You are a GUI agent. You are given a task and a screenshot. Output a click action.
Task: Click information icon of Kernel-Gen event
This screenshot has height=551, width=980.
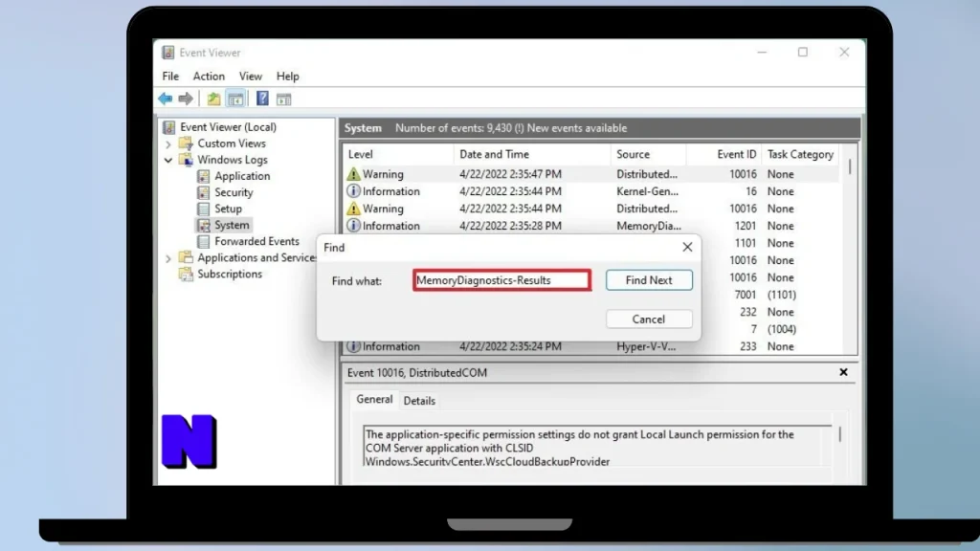tap(354, 191)
